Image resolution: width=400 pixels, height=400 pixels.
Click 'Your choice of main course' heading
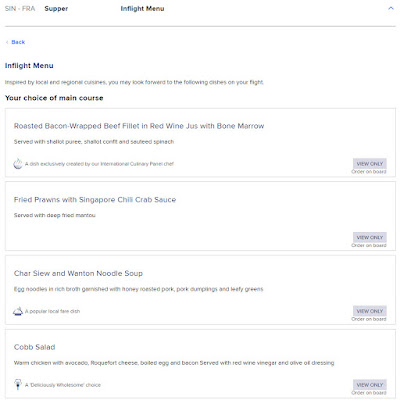(x=54, y=98)
